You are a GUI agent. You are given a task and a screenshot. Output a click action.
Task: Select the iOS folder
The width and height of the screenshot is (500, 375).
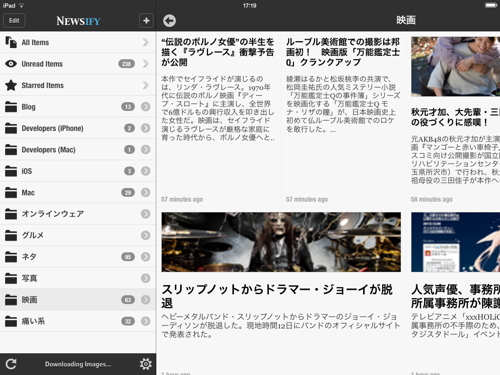tap(78, 171)
